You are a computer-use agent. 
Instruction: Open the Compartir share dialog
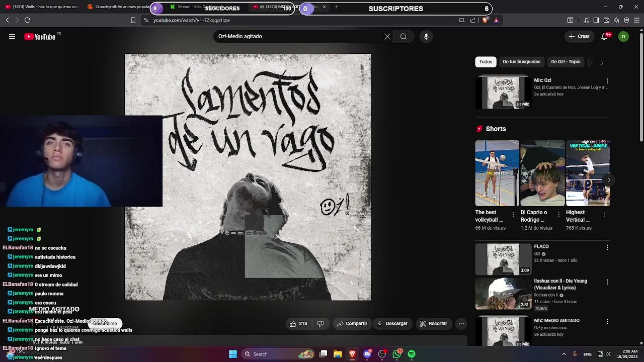[x=352, y=324]
